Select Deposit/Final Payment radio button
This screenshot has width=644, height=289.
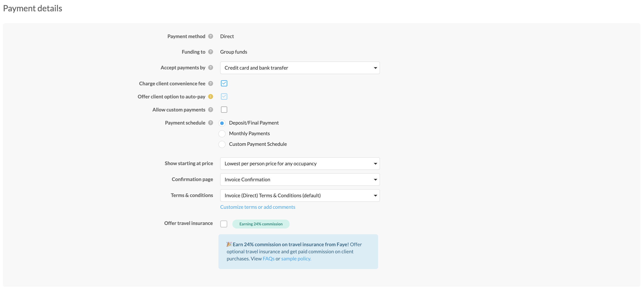(x=222, y=123)
